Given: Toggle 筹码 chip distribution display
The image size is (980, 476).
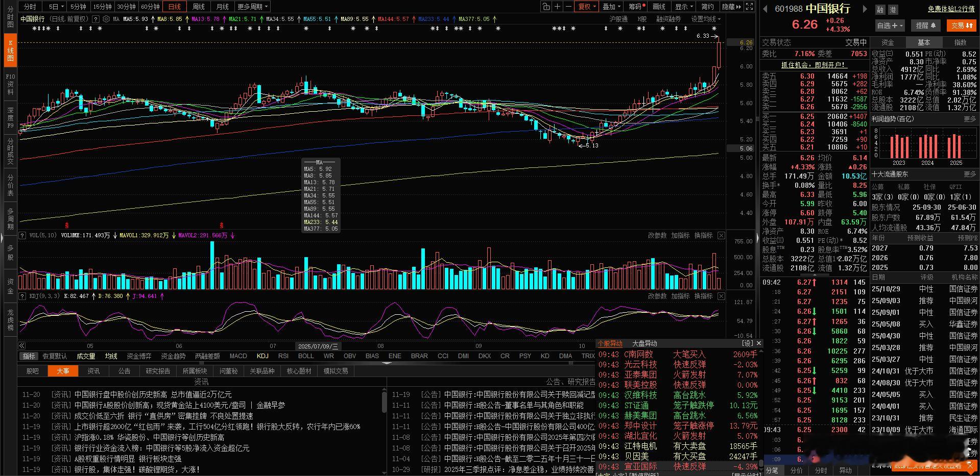Looking at the screenshot, I should [x=636, y=7].
